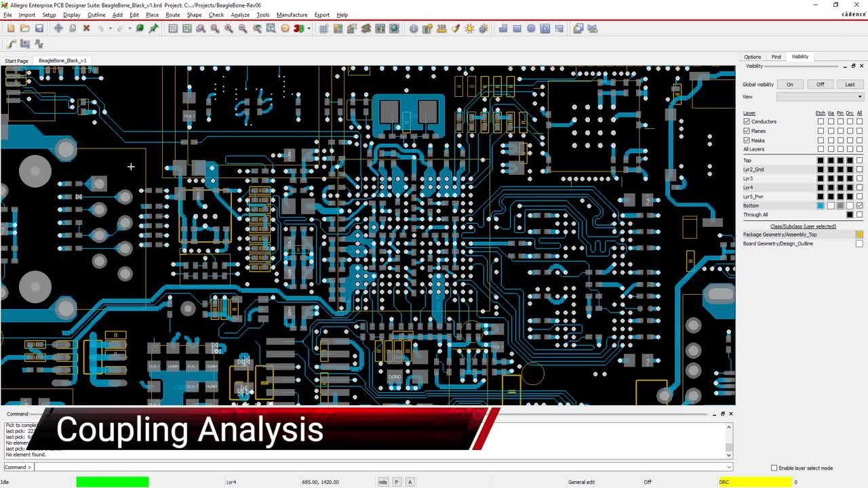Click the Save file icon
Viewport: 868px width, 488px height.
[39, 28]
